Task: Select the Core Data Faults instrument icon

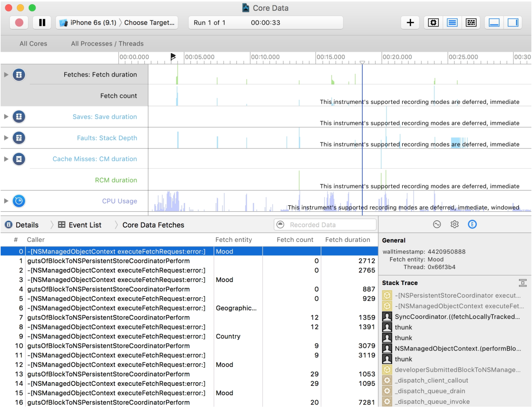Action: tap(19, 138)
